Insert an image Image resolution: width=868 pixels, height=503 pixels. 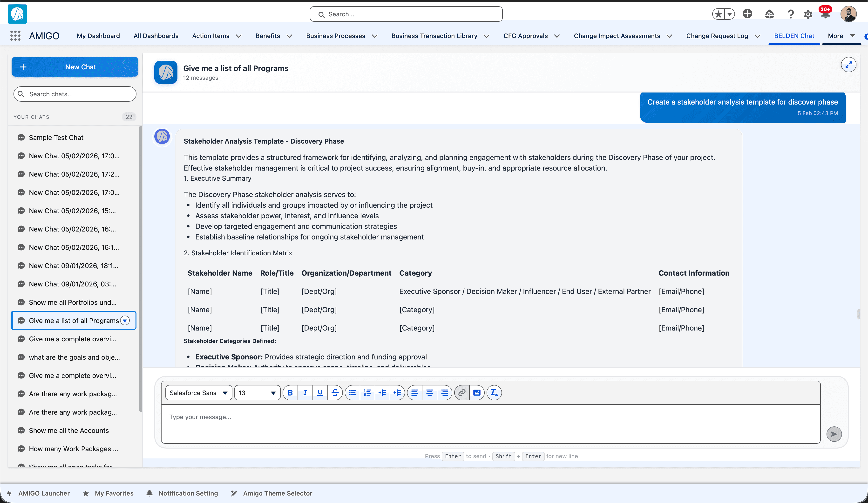click(477, 393)
